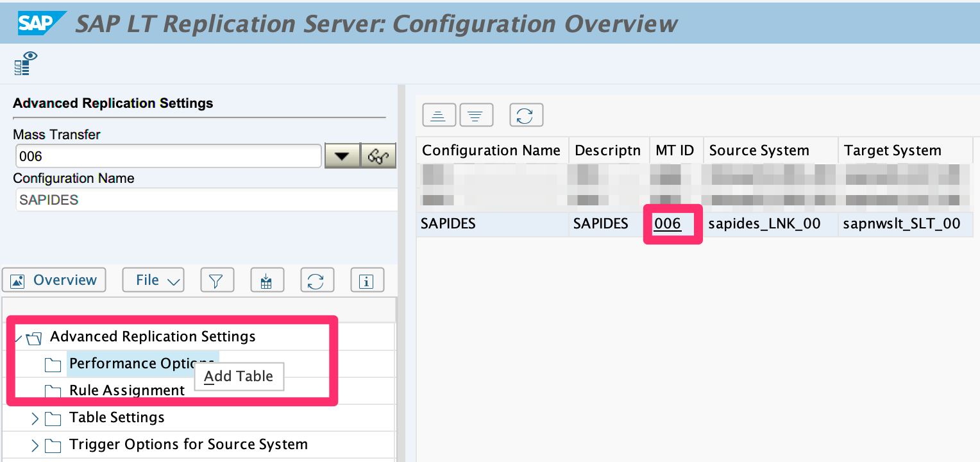This screenshot has width=980, height=462.
Task: Click the information icon button
Action: 367,280
